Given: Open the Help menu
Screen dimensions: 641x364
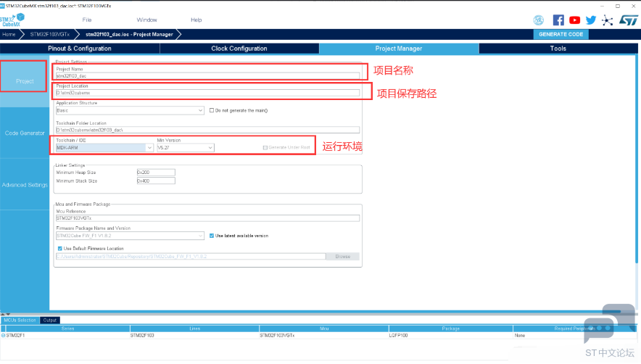Looking at the screenshot, I should [x=197, y=20].
